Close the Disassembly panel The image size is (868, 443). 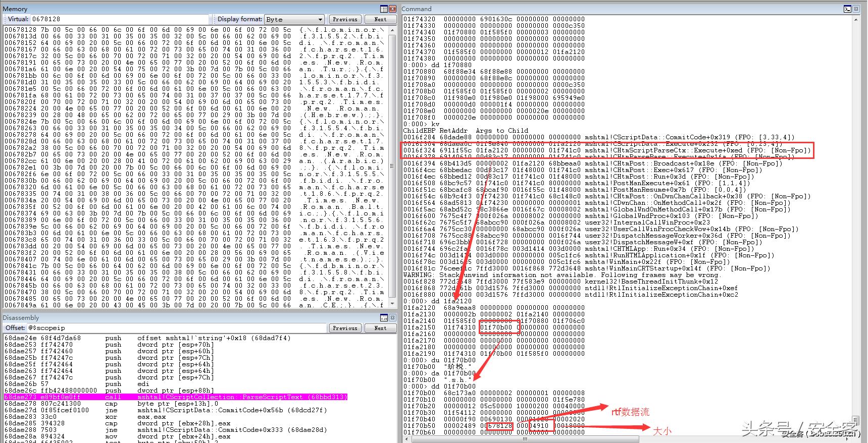tap(393, 318)
